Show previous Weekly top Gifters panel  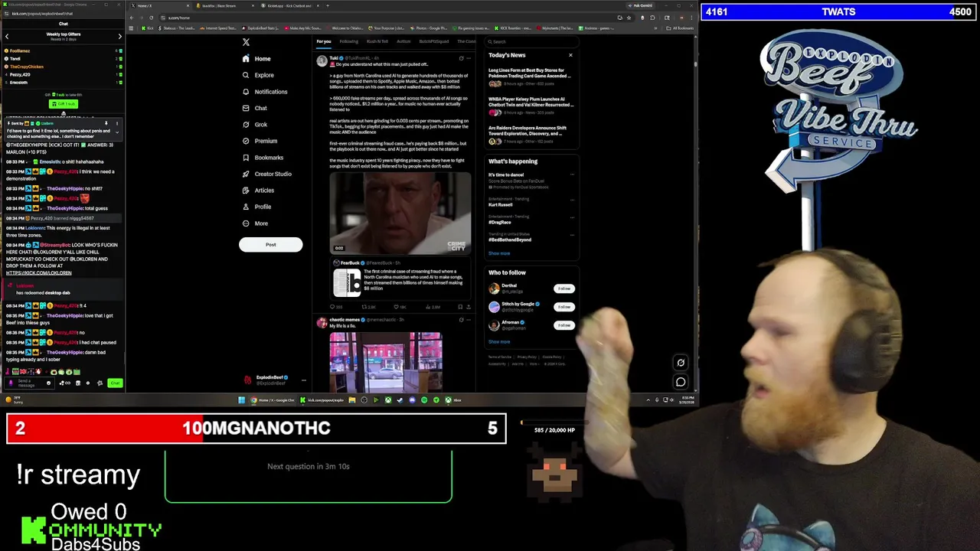[7, 36]
